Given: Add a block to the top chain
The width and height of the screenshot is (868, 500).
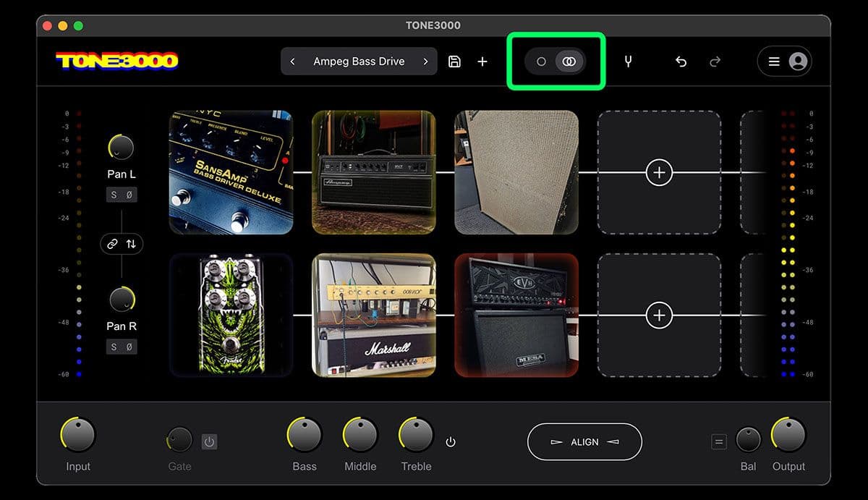Looking at the screenshot, I should pos(659,172).
